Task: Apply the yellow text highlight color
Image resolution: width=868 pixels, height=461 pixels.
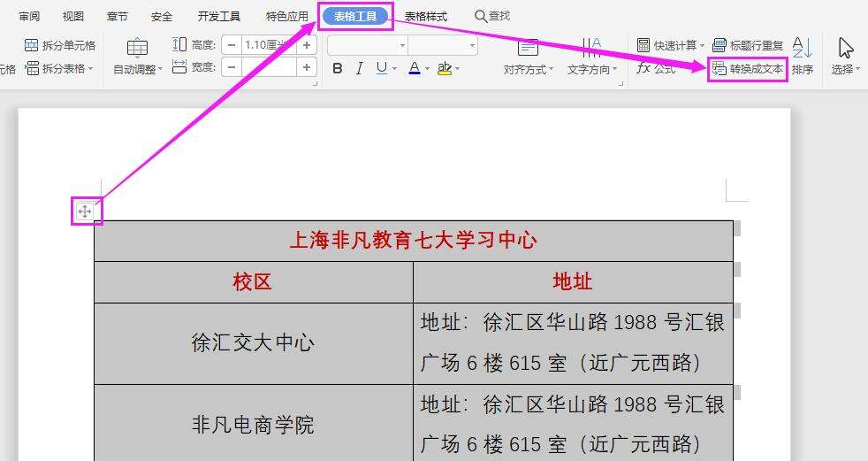Action: (x=445, y=68)
